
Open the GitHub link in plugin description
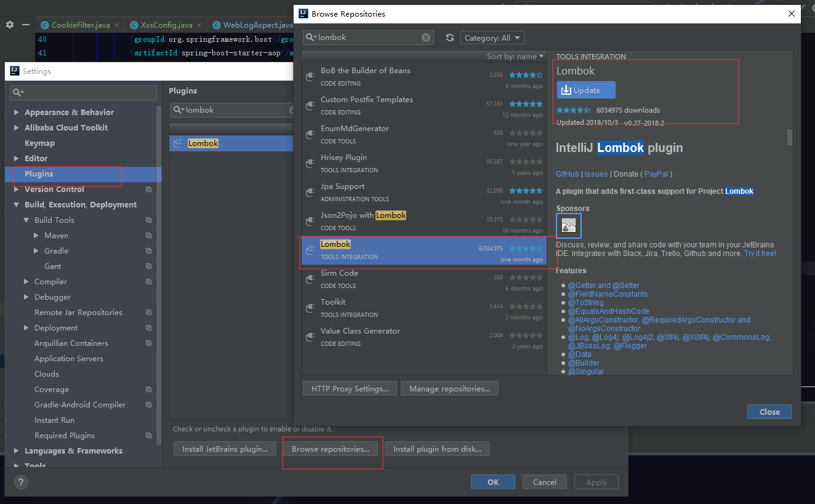pyautogui.click(x=568, y=174)
